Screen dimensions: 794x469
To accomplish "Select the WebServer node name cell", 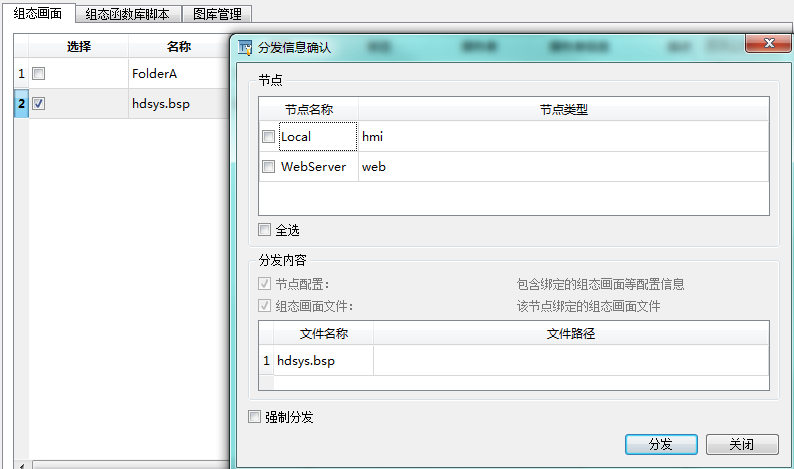I will pos(318,166).
